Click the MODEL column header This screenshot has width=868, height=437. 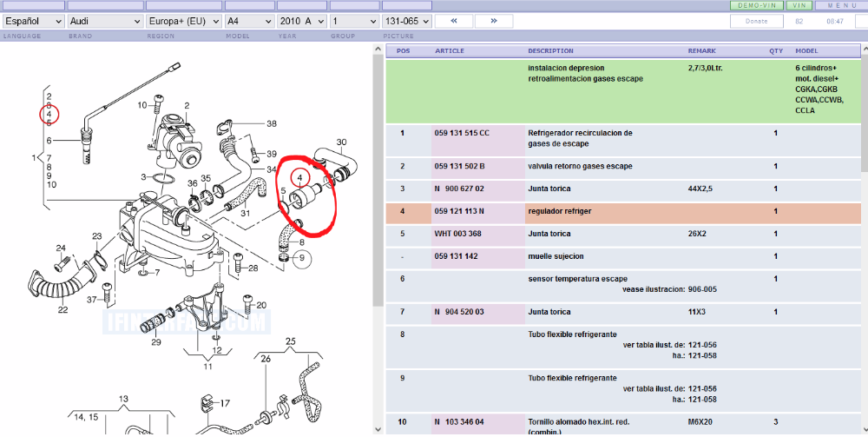(806, 51)
